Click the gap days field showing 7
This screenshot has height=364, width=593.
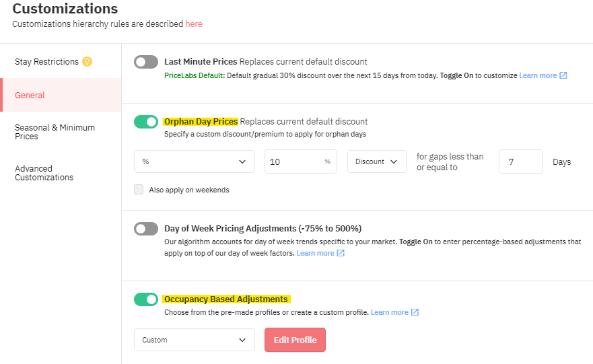[521, 161]
